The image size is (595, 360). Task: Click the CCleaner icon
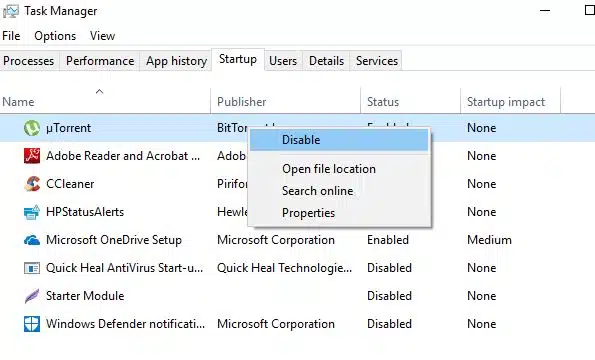point(32,184)
